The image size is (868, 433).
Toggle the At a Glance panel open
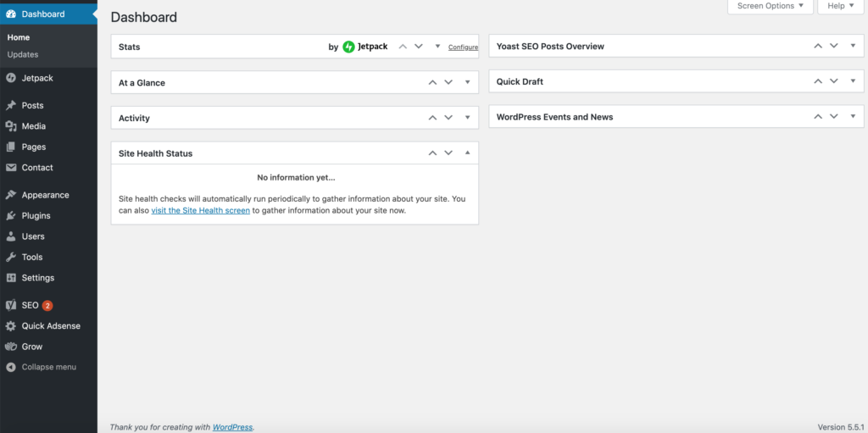468,82
